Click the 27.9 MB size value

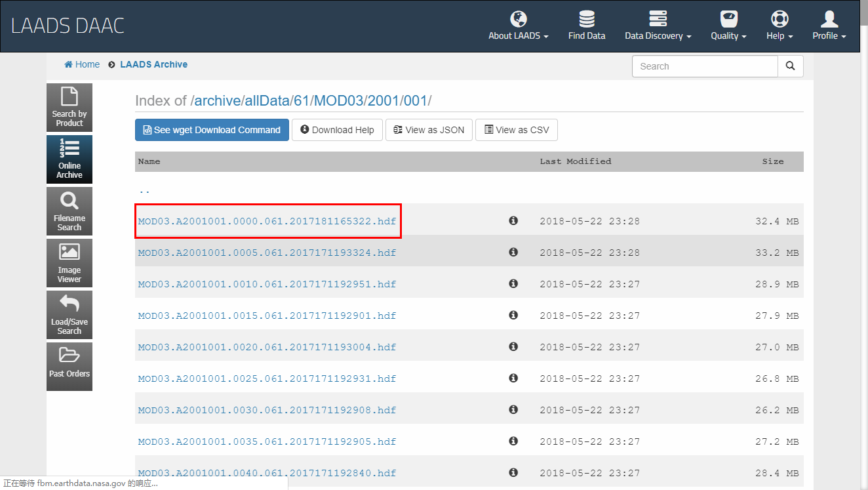[x=777, y=316]
